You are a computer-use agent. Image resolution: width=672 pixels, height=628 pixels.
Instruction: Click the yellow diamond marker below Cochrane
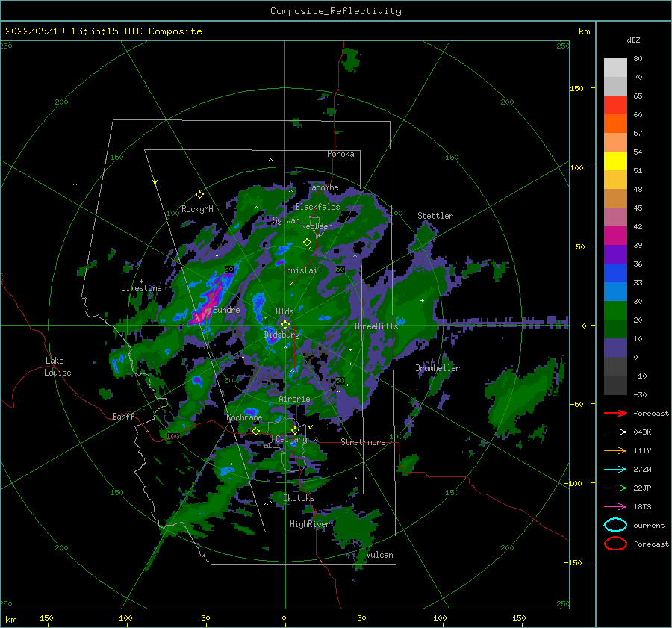[x=256, y=431]
